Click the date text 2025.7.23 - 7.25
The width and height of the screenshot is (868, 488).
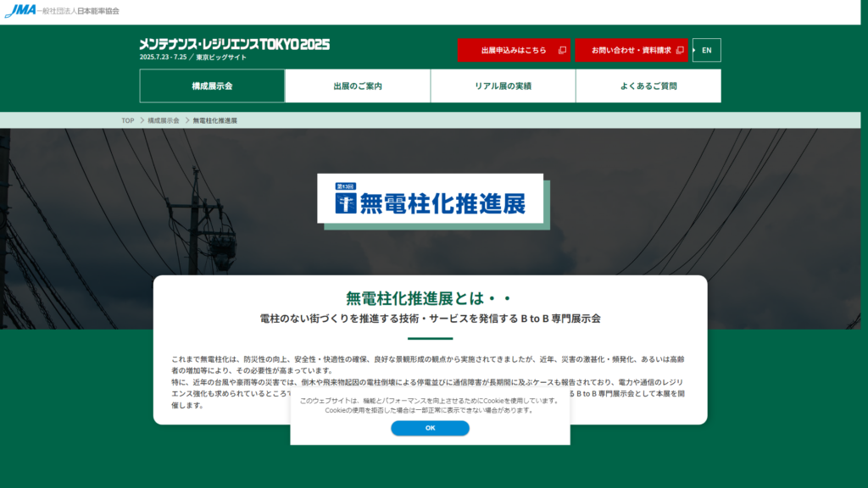click(163, 57)
